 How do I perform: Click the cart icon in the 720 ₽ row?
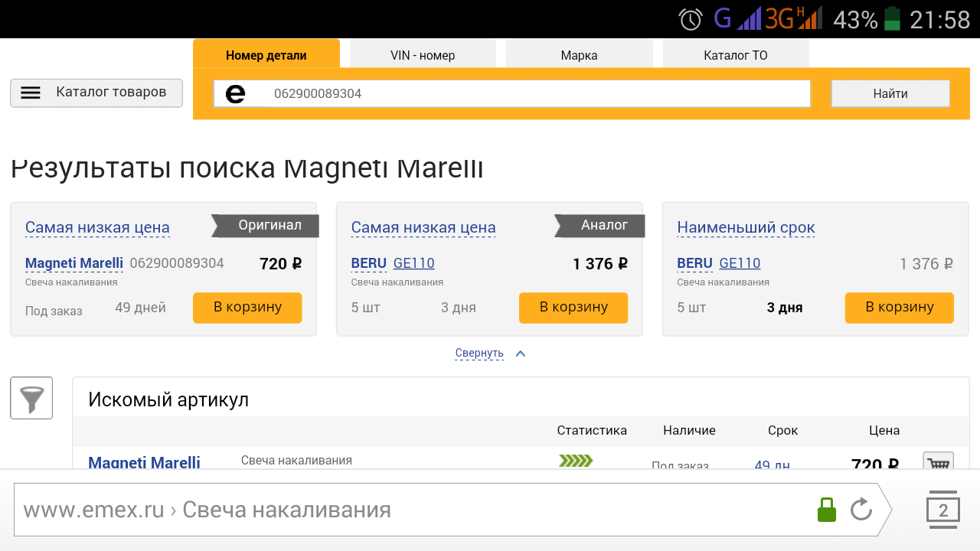coord(939,461)
